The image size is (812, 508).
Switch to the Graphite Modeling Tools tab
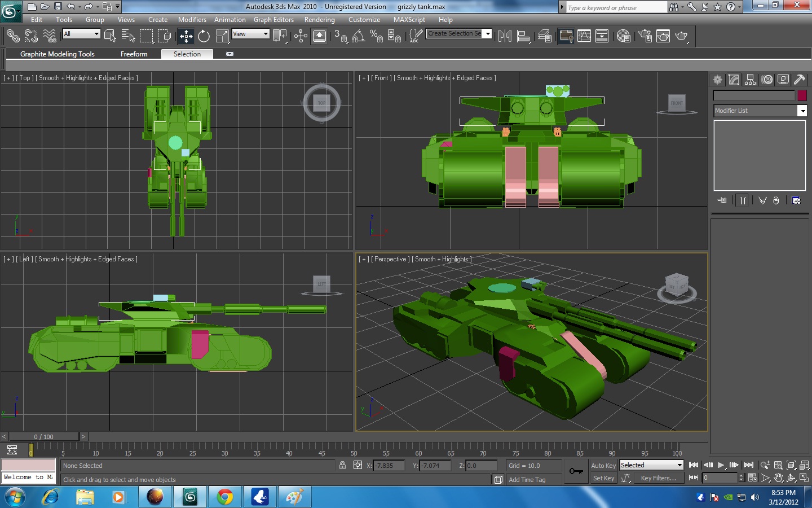coord(58,54)
